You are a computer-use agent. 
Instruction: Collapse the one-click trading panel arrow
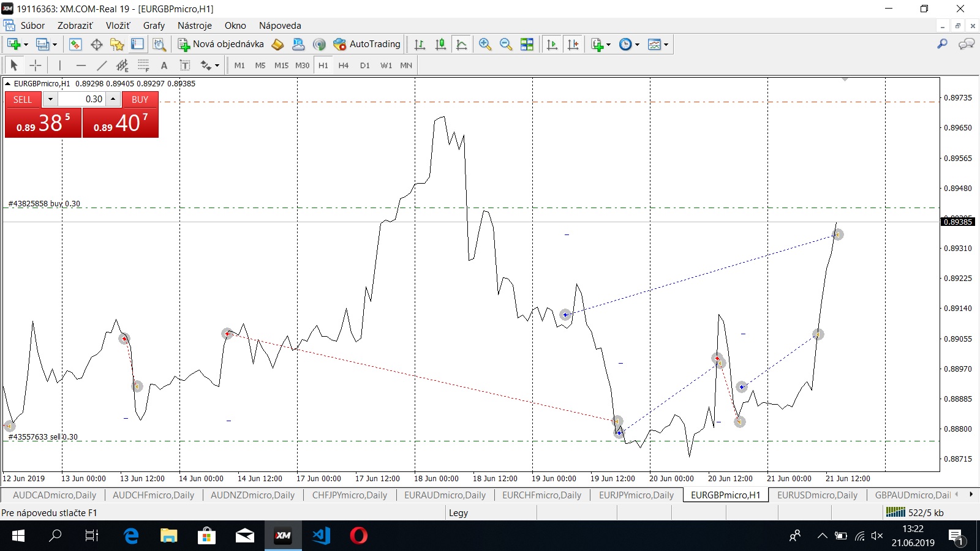click(7, 84)
